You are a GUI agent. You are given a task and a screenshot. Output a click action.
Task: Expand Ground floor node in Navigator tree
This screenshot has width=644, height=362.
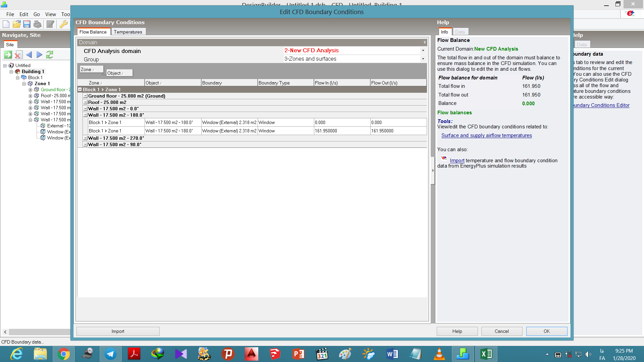pos(30,90)
